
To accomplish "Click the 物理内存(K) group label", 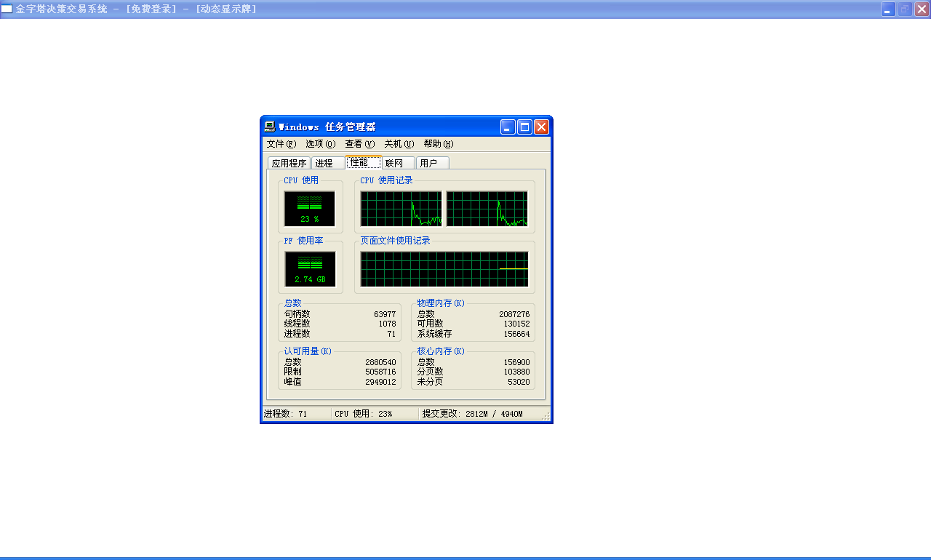I will (441, 303).
